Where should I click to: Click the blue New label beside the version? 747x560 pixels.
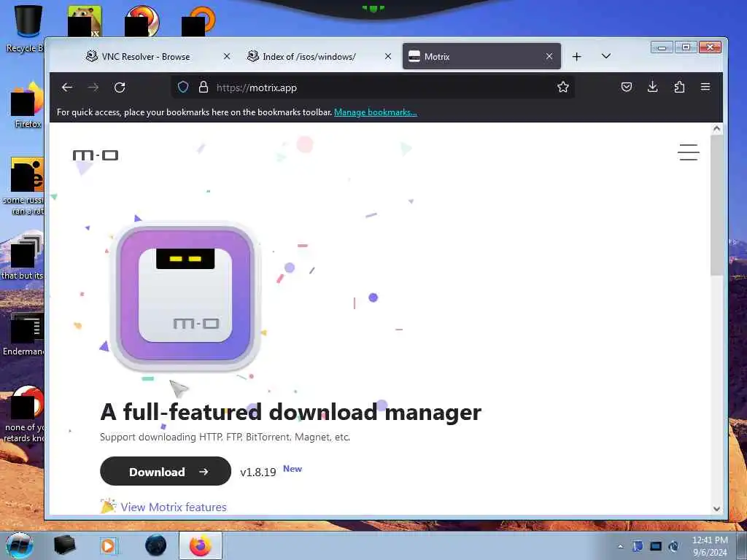293,469
